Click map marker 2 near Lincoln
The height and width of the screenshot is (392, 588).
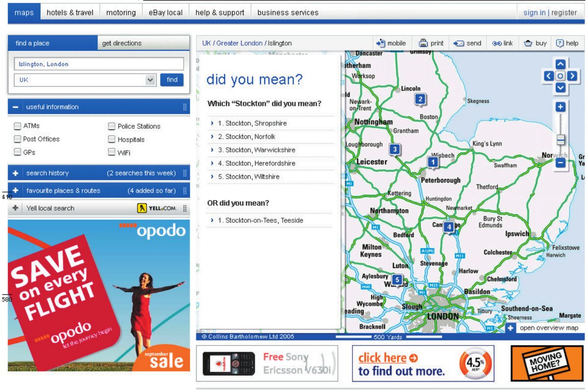click(x=420, y=99)
